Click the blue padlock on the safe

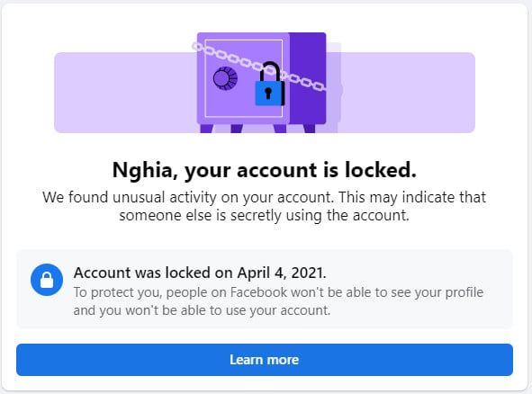pyautogui.click(x=270, y=84)
